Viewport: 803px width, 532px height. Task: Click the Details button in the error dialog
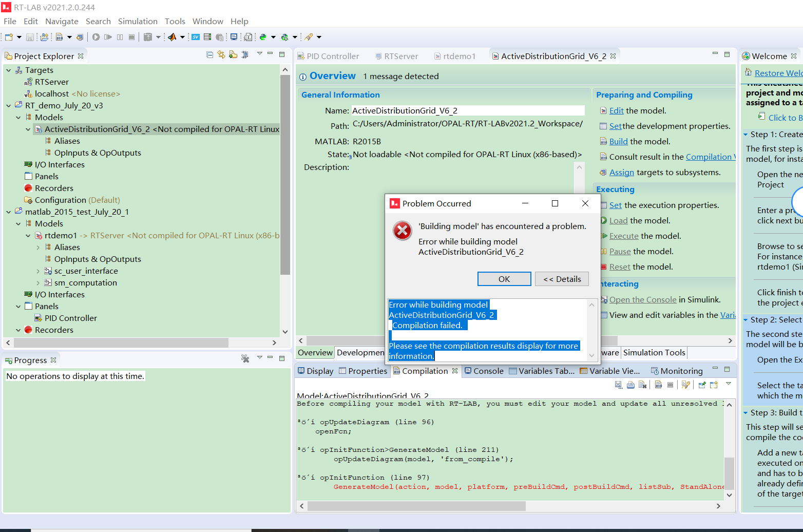click(x=562, y=279)
